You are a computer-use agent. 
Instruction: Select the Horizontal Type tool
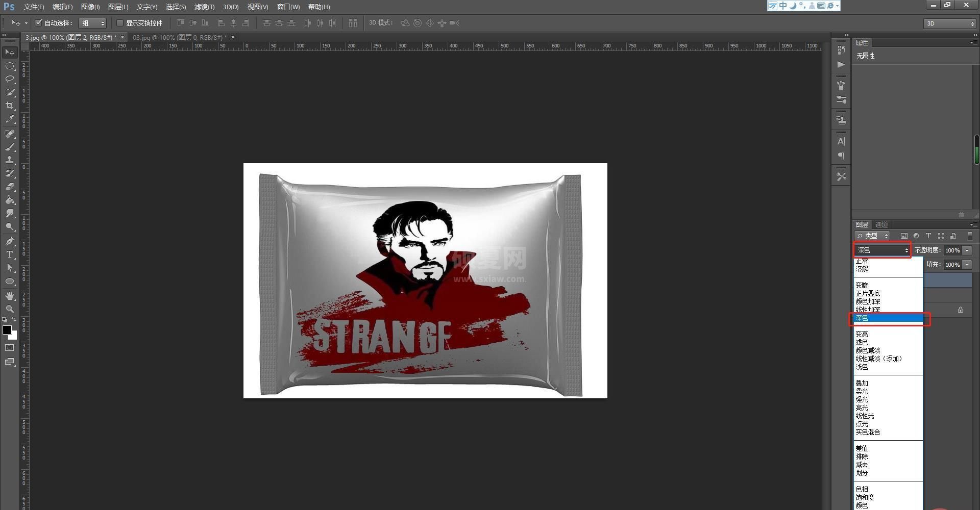(x=10, y=254)
